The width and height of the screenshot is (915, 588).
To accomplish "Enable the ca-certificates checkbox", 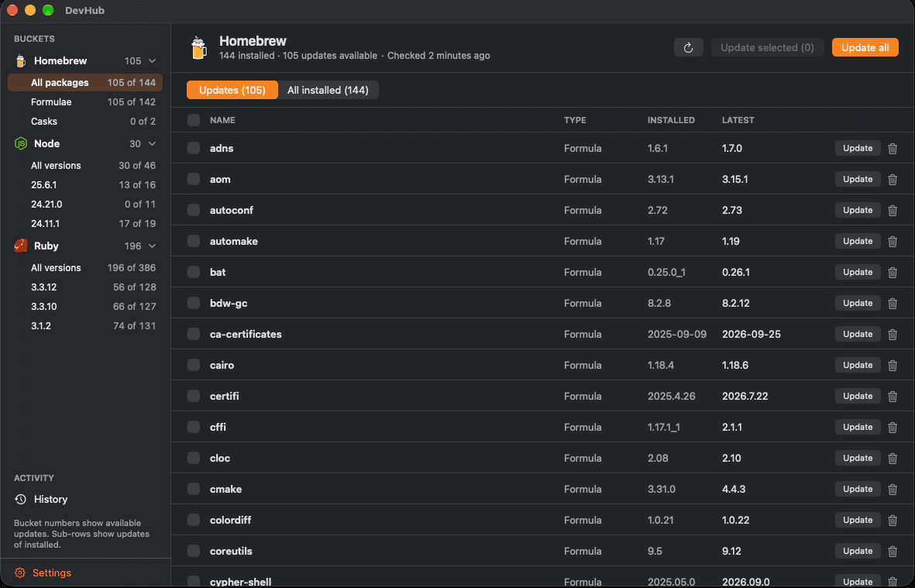I will coord(194,334).
